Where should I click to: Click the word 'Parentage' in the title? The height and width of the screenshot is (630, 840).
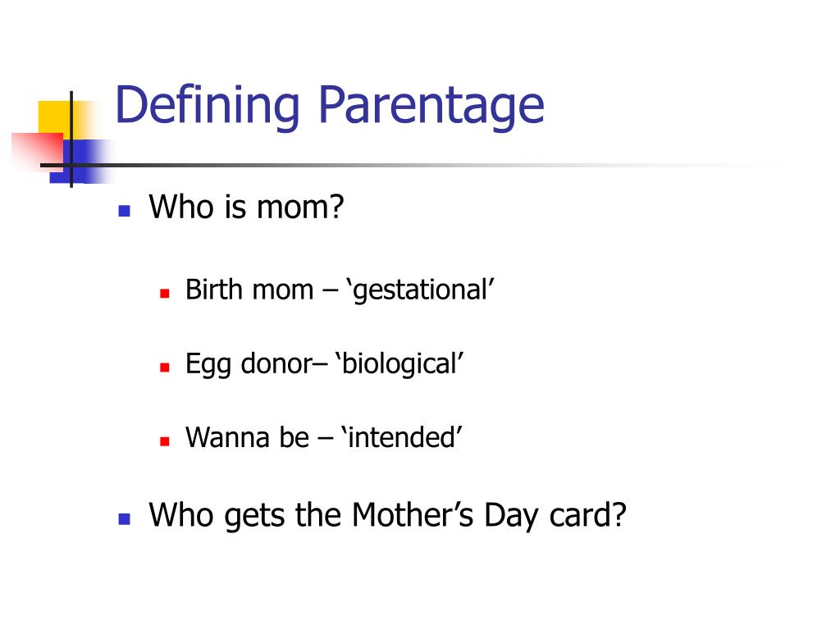pyautogui.click(x=431, y=106)
